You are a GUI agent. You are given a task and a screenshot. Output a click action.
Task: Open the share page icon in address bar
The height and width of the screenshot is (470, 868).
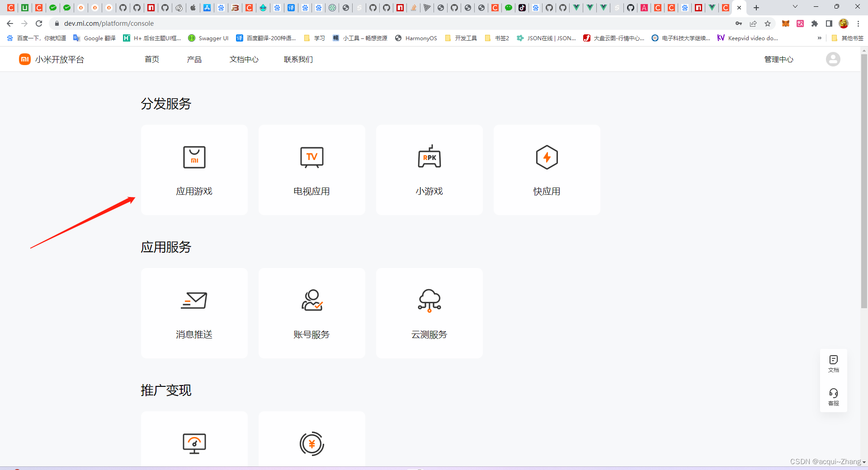(x=753, y=23)
